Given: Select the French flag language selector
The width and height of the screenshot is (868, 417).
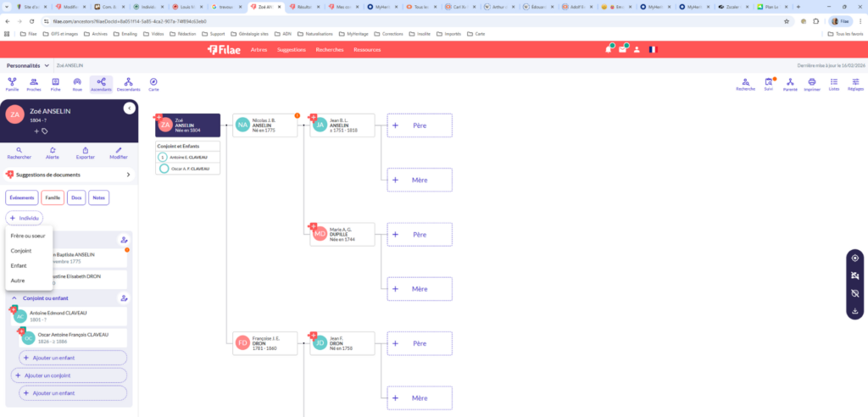Looking at the screenshot, I should click(x=652, y=50).
